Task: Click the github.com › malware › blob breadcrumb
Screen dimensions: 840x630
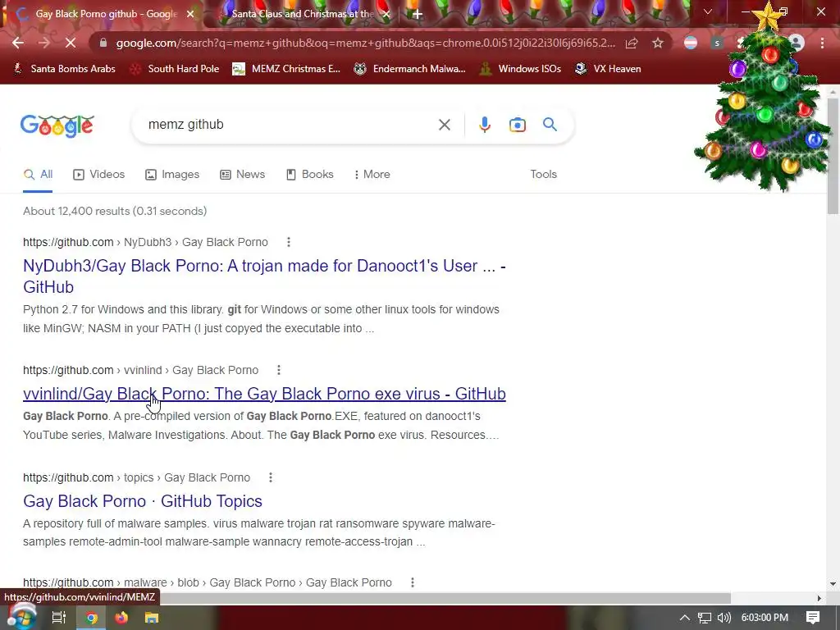Action: [208, 582]
